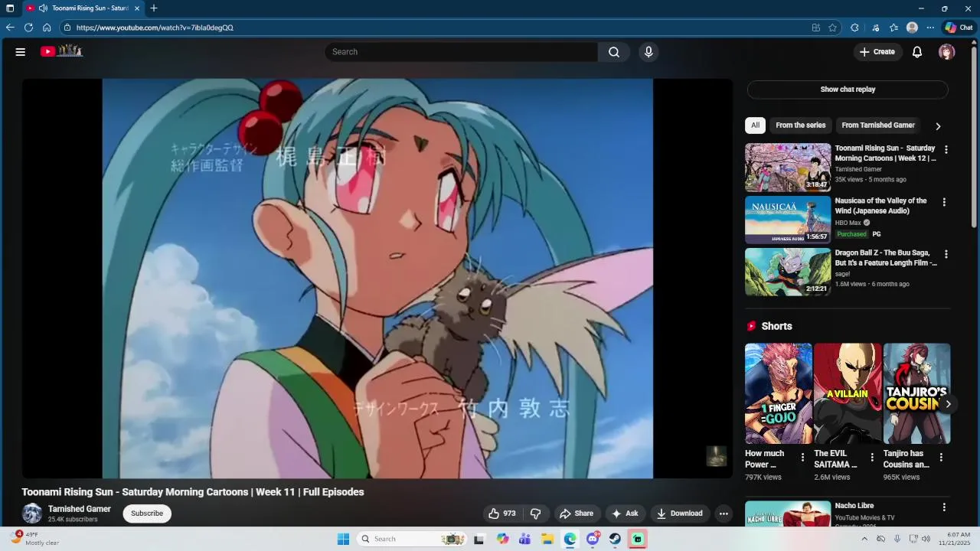Click the video player frame
Screen dimensions: 980x551
[x=377, y=279]
